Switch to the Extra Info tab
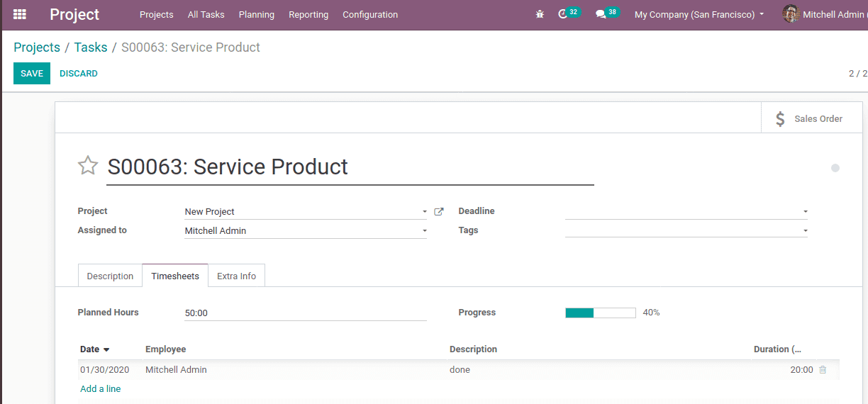The height and width of the screenshot is (404, 868). 236,276
